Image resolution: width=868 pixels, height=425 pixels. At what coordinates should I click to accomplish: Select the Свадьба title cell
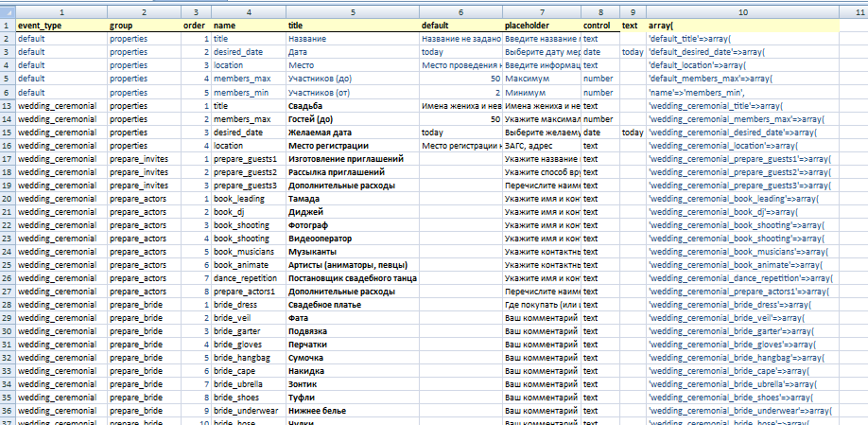(353, 106)
